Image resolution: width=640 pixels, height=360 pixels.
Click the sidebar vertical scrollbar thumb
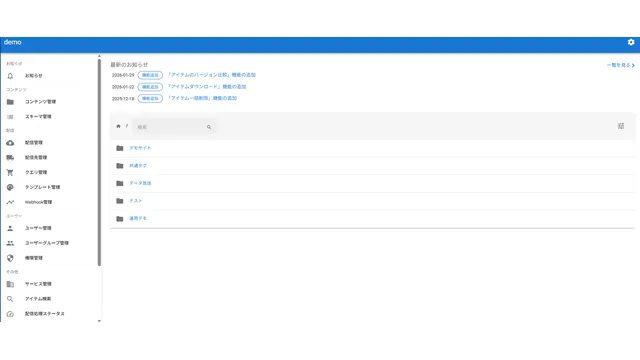coord(99,162)
